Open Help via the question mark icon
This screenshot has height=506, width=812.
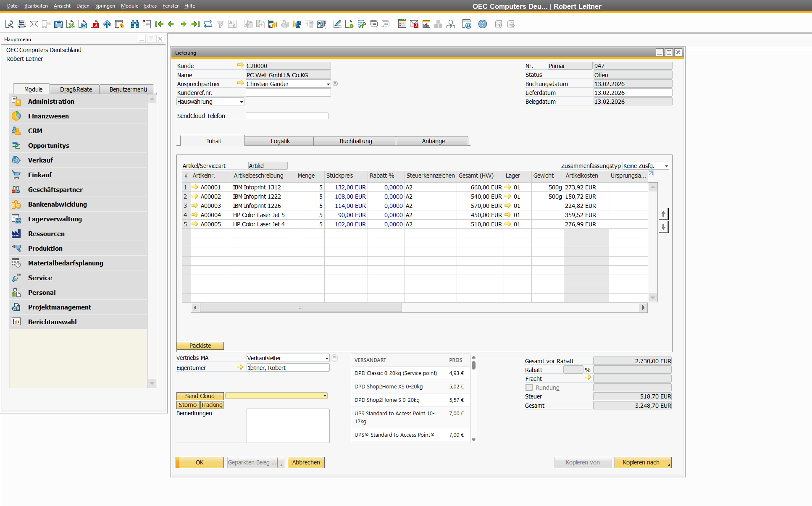(x=482, y=24)
